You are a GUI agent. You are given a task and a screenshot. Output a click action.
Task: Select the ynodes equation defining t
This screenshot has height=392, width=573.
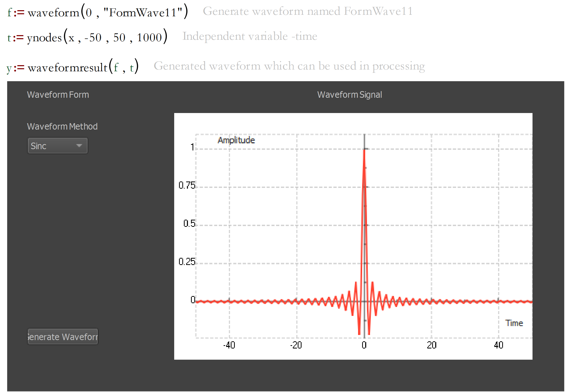(88, 37)
